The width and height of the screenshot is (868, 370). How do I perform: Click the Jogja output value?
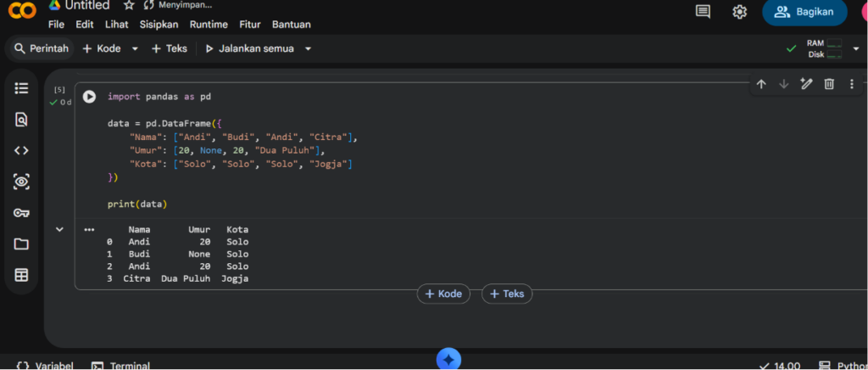235,278
